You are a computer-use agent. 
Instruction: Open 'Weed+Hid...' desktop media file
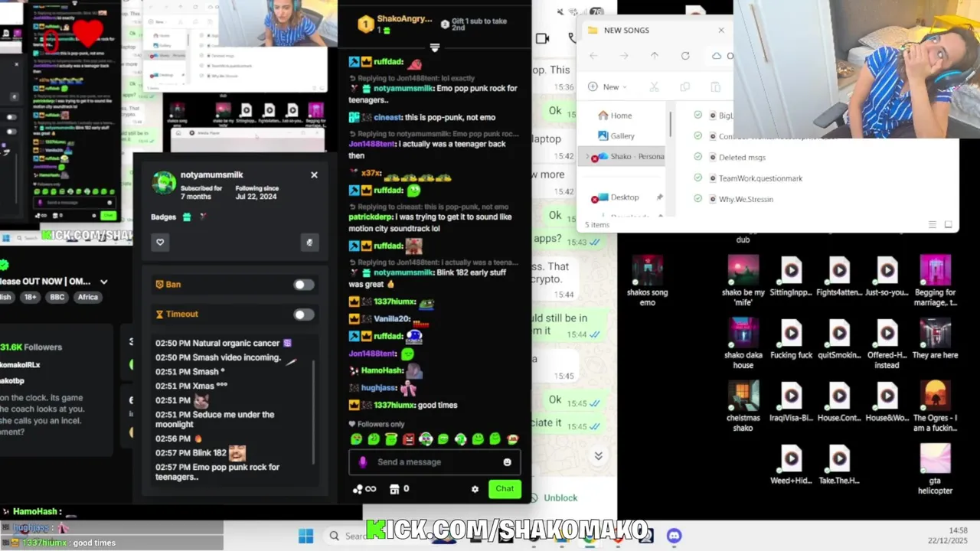point(792,465)
